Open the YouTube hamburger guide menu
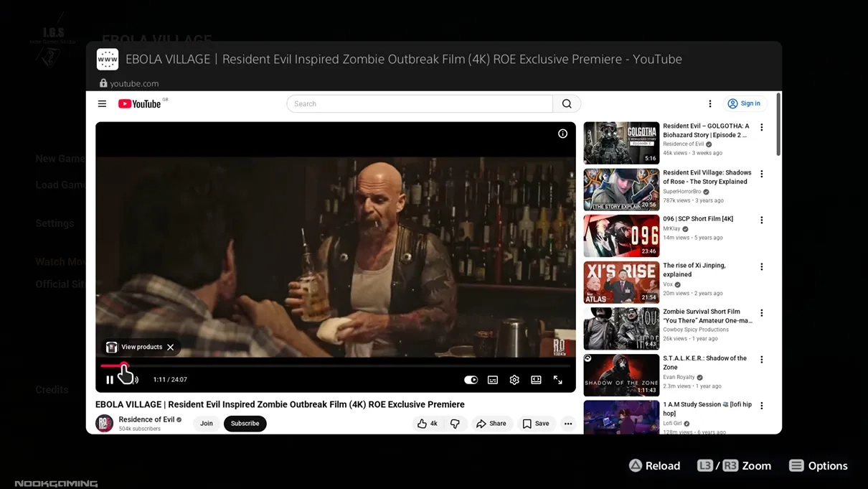The height and width of the screenshot is (489, 868). 102,103
